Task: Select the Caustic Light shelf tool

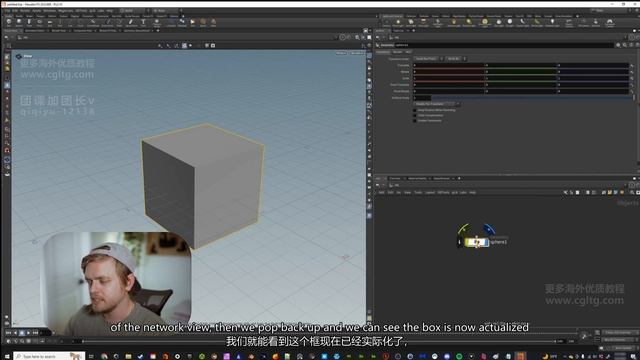Action: (522, 23)
